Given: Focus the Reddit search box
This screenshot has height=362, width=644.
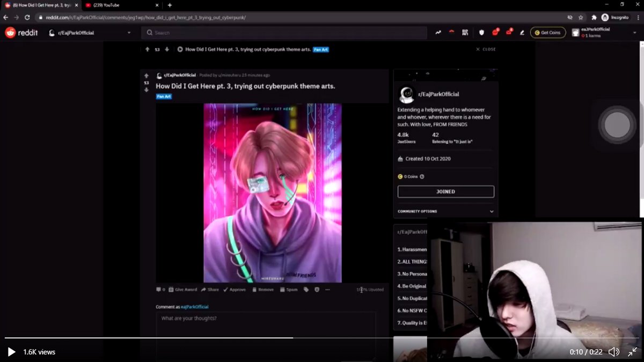Looking at the screenshot, I should 284,33.
